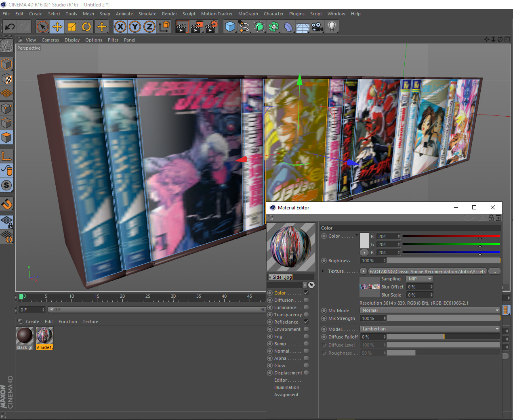Select Texture mode checkerboard icon

(6, 79)
